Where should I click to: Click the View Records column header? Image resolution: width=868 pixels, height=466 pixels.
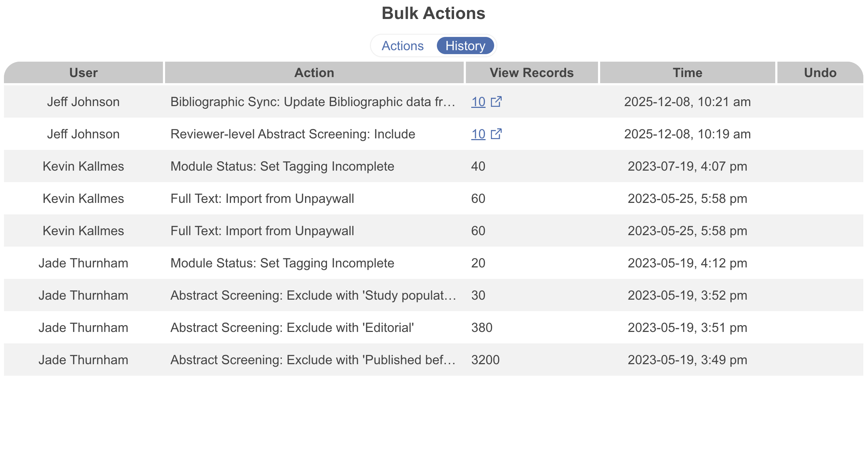tap(531, 73)
